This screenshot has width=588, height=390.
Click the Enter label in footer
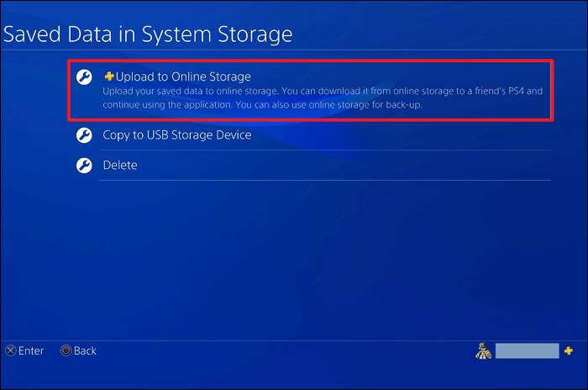tap(32, 350)
